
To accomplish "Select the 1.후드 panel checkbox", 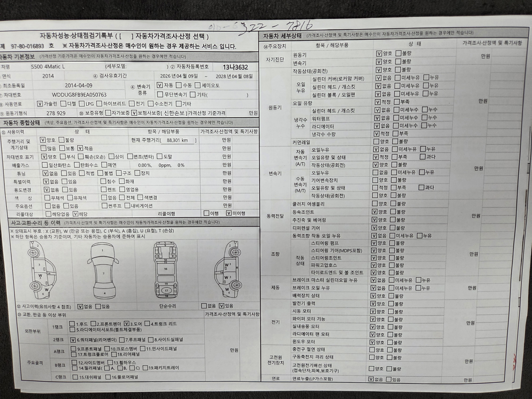I will pos(72,324).
